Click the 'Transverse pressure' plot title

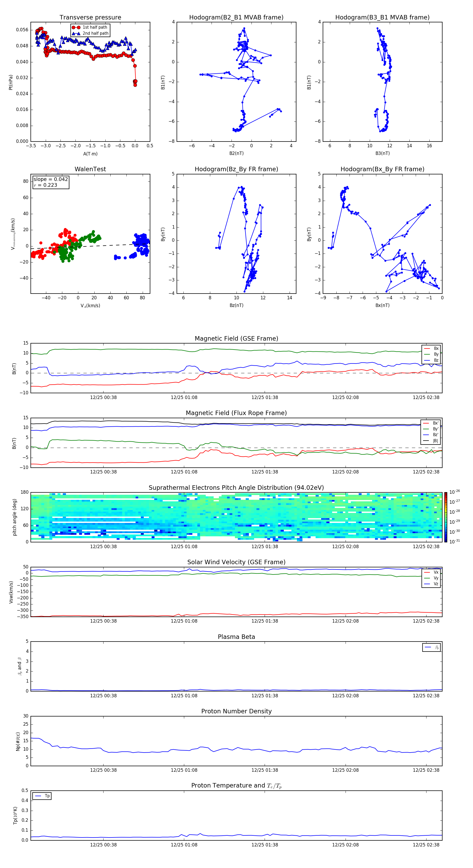pyautogui.click(x=90, y=18)
